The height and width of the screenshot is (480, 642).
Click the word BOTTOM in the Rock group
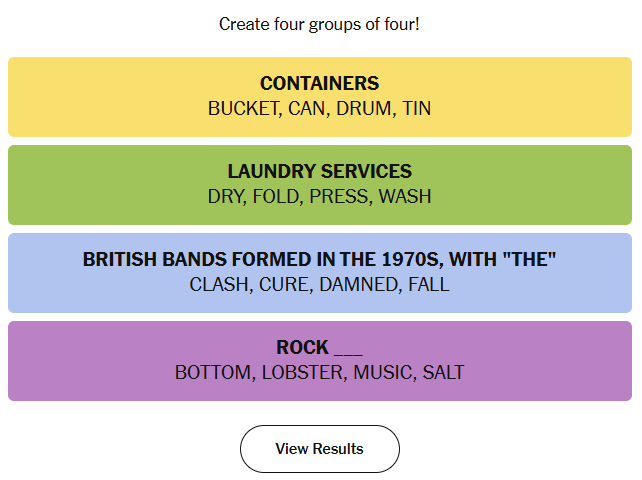pos(214,373)
